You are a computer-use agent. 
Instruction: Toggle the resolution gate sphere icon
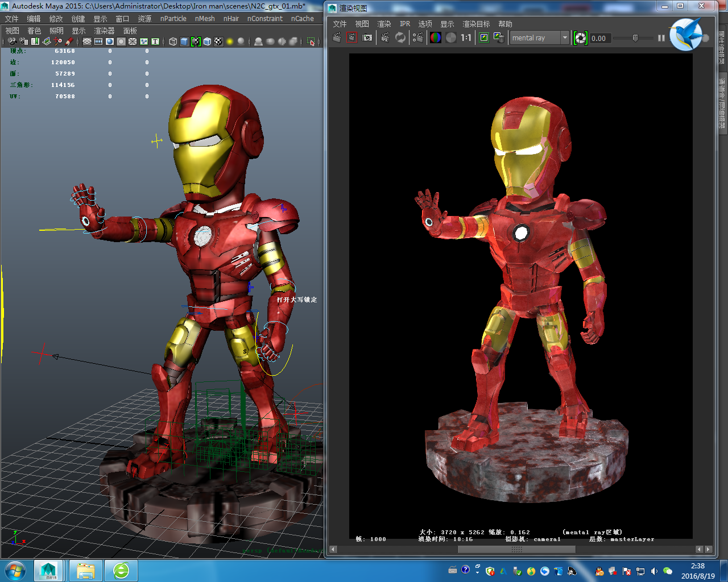(109, 41)
